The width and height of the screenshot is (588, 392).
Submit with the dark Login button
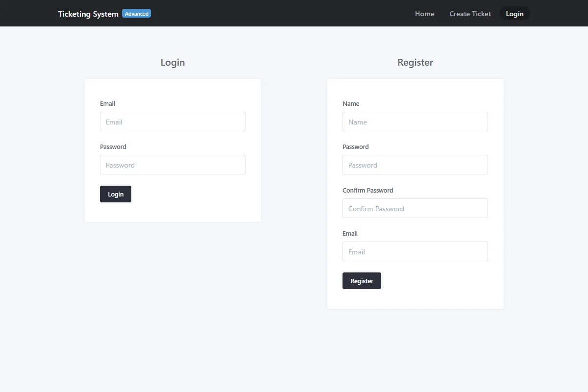pos(116,194)
